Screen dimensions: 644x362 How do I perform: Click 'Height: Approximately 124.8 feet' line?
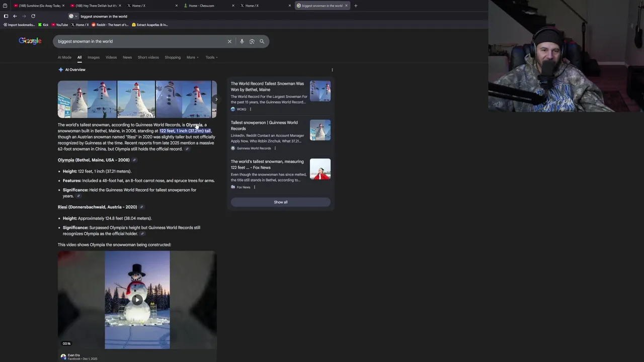107,218
